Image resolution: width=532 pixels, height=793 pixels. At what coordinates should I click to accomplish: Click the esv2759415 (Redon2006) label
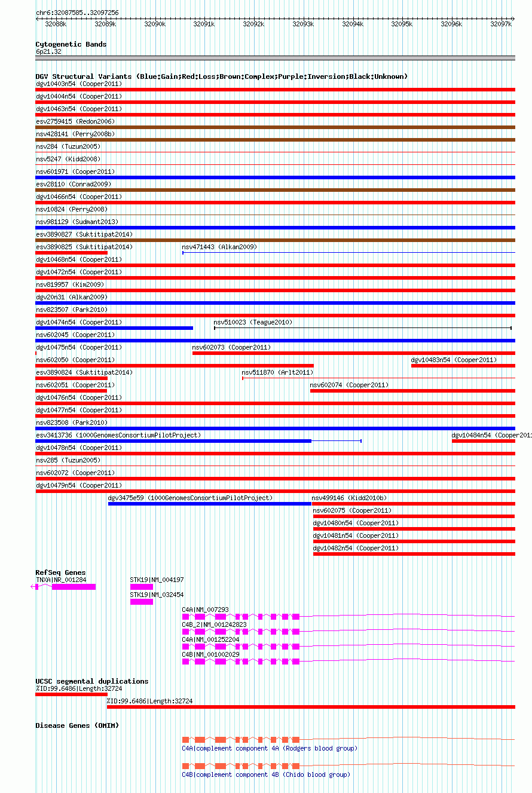coord(75,121)
